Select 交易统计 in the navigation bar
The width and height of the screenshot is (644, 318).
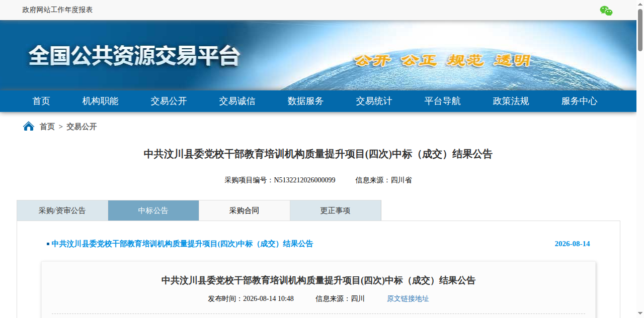[x=374, y=101]
